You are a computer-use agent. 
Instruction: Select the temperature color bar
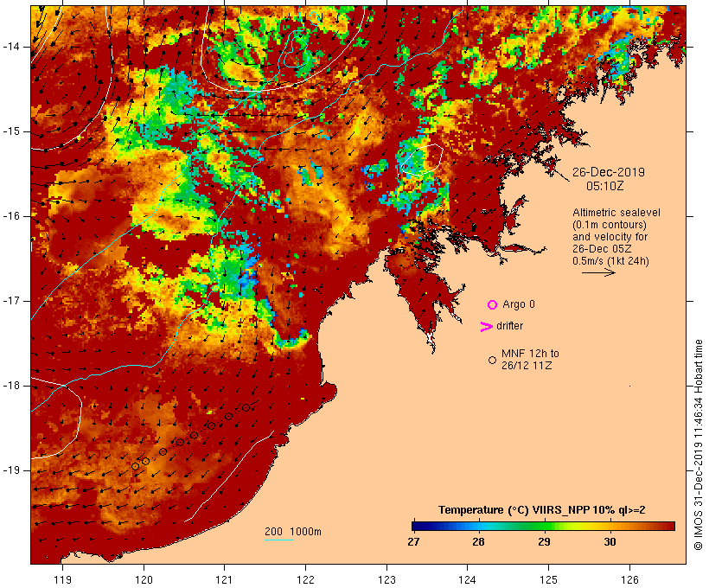(x=543, y=526)
